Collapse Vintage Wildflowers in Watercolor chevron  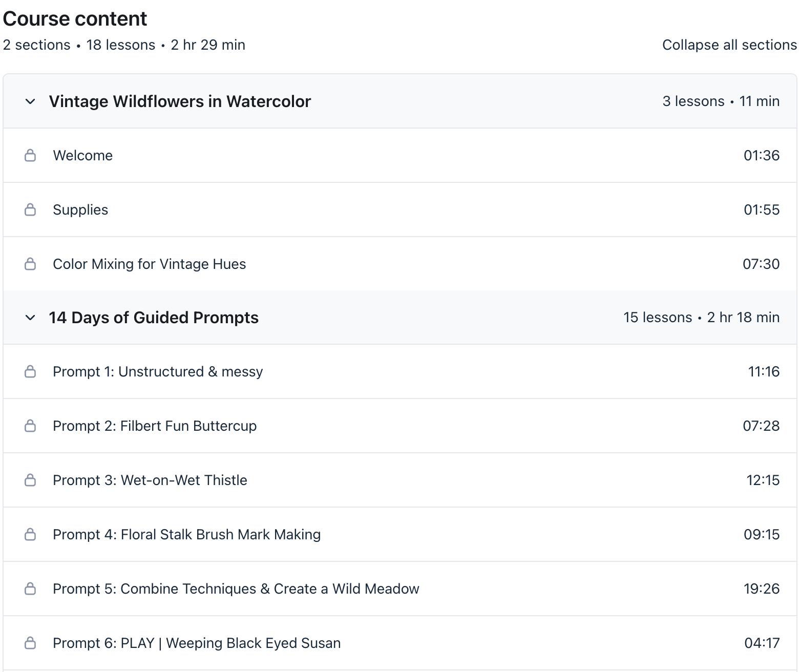pos(30,101)
